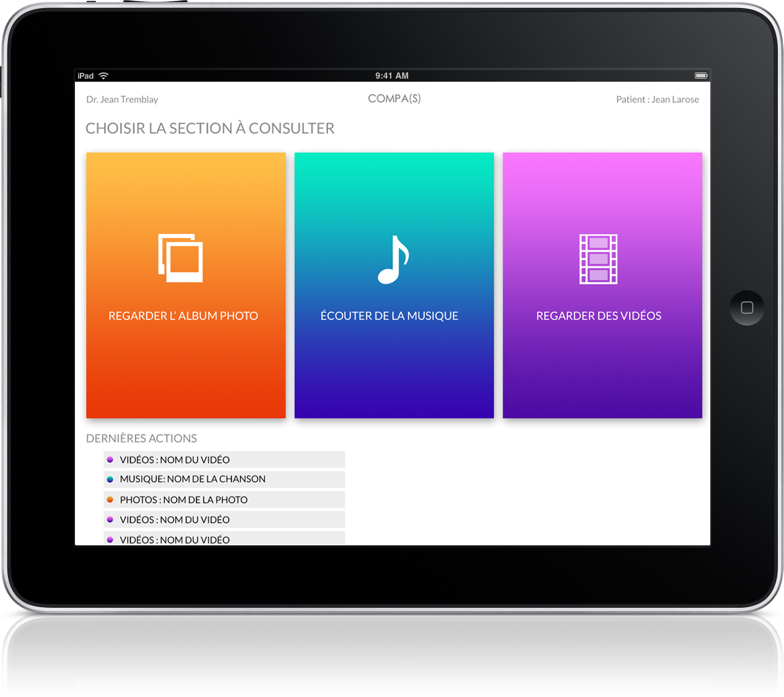Choose REGARDER DES VIDÉOS label

pos(599,316)
